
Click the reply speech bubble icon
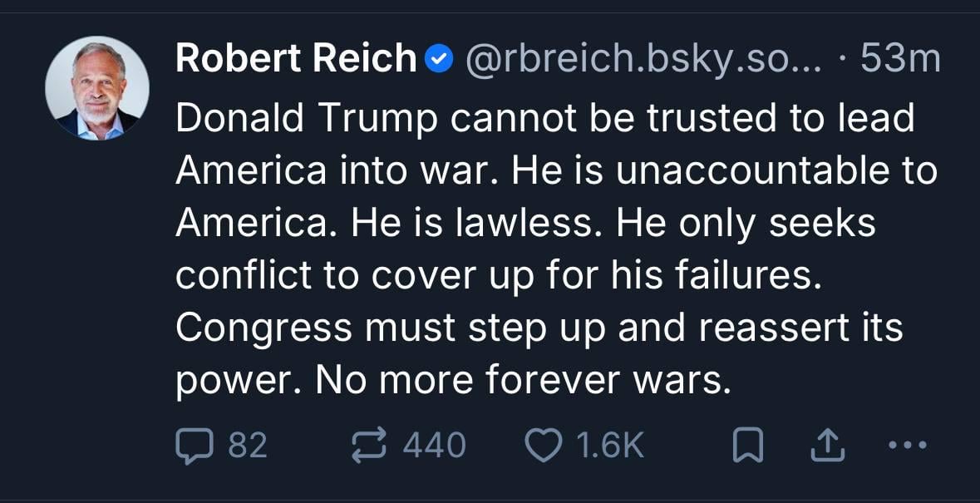click(x=192, y=446)
